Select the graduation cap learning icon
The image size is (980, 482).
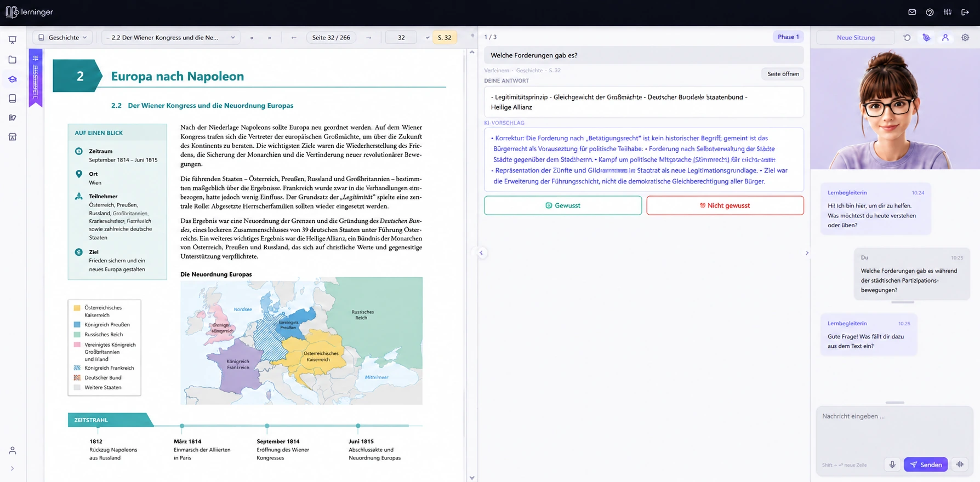[13, 79]
